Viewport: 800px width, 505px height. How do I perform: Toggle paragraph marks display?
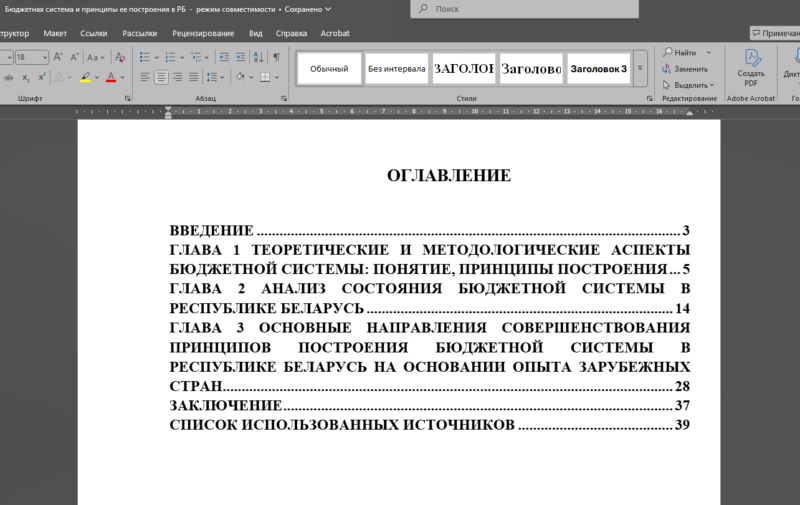[276, 57]
